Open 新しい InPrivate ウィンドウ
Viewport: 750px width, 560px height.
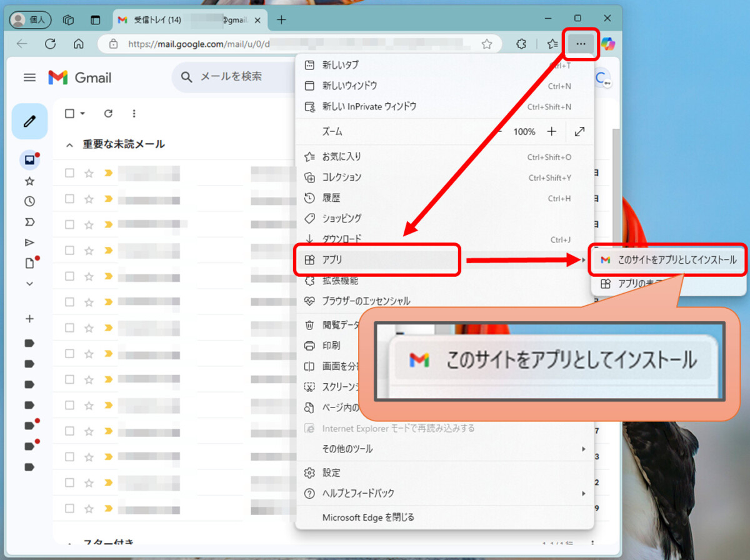point(444,106)
